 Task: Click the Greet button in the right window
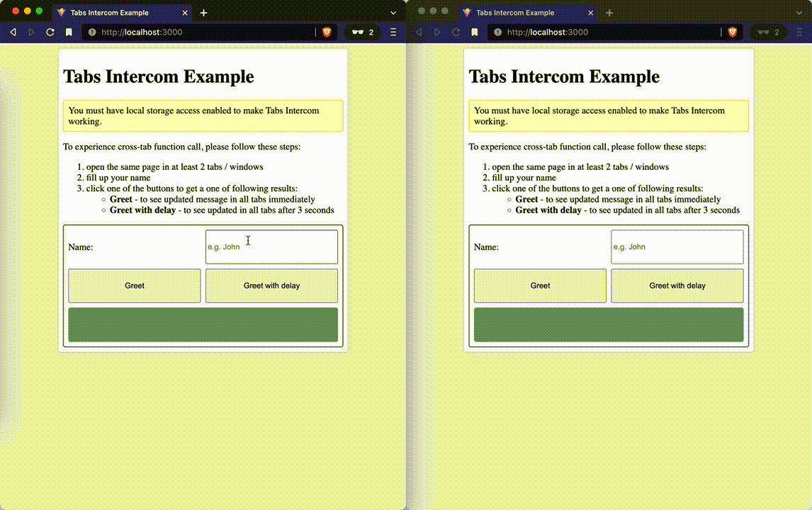click(540, 285)
